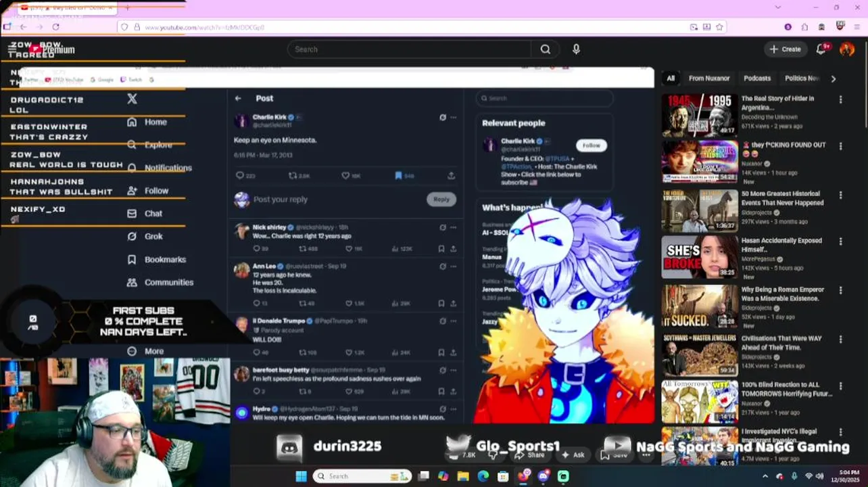This screenshot has width=868, height=487.
Task: Open Copilot from the taskbar
Action: point(443,476)
